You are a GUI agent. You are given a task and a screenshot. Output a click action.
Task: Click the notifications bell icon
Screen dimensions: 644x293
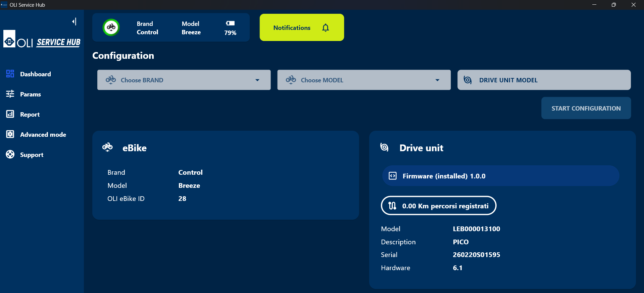click(x=326, y=28)
